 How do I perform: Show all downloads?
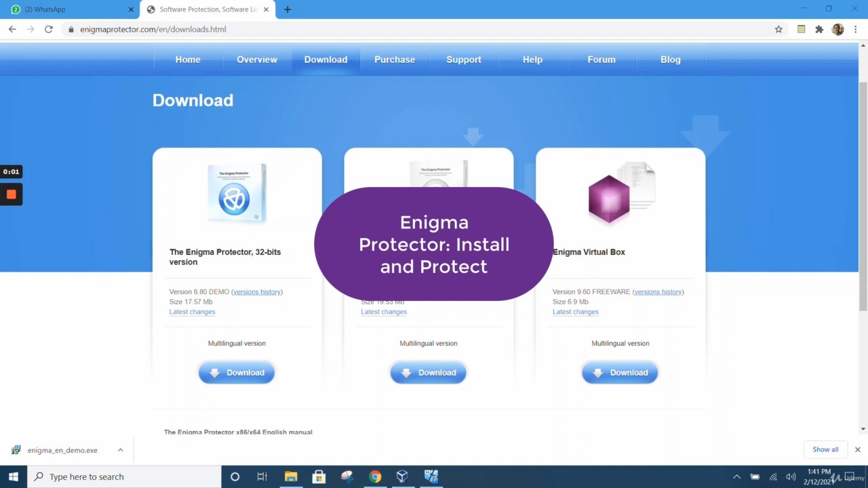(x=825, y=449)
